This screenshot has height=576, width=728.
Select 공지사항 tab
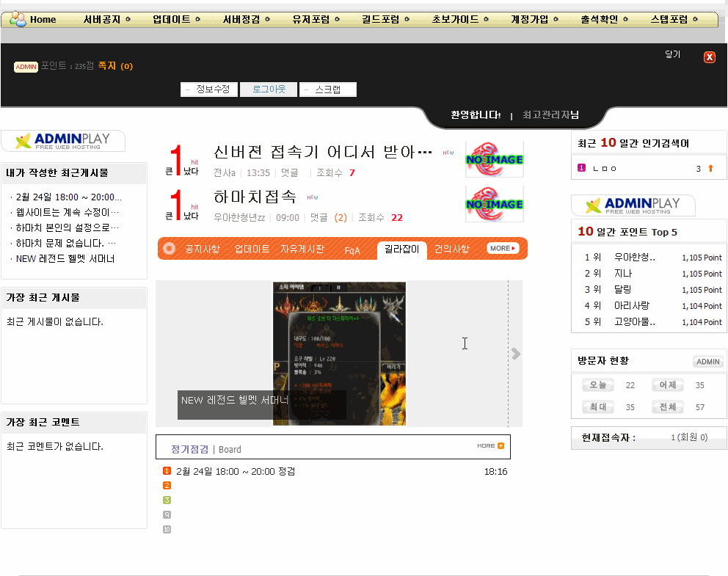203,249
